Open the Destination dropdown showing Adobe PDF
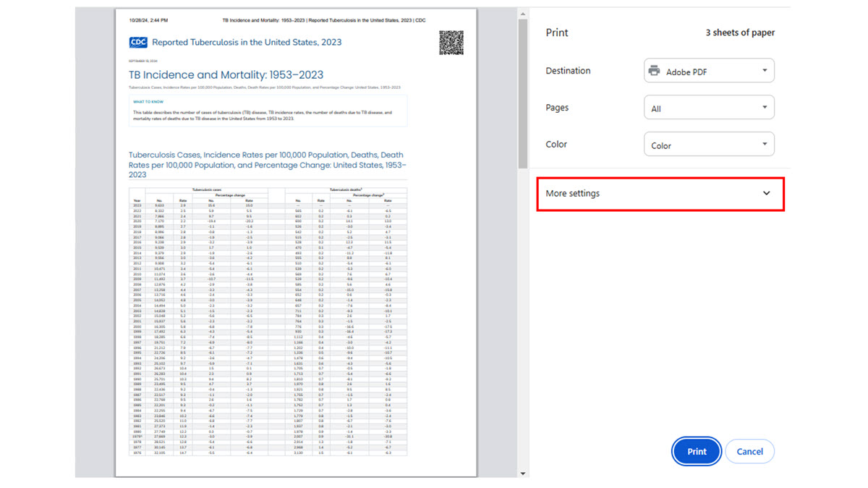The height and width of the screenshot is (488, 868). pos(709,71)
